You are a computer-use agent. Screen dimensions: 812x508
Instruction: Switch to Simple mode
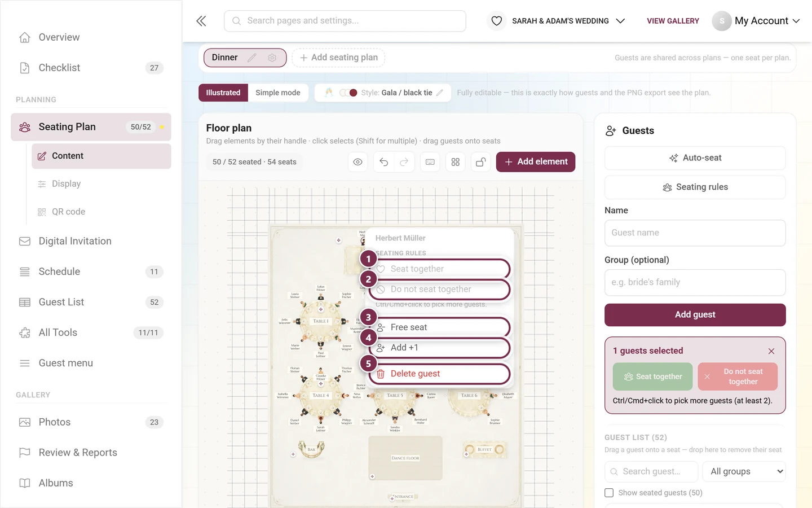click(278, 93)
